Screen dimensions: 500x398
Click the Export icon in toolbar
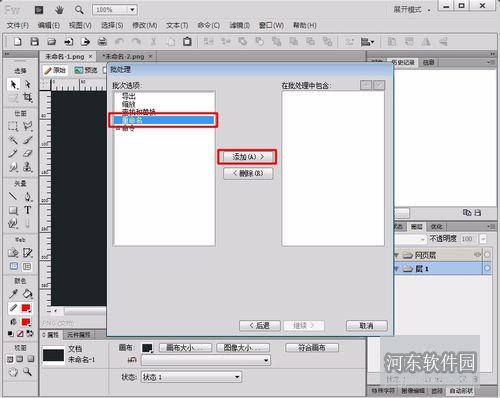pos(86,42)
